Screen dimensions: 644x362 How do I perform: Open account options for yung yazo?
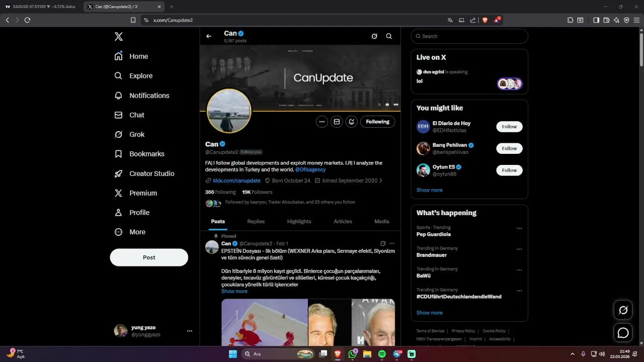coord(189,331)
